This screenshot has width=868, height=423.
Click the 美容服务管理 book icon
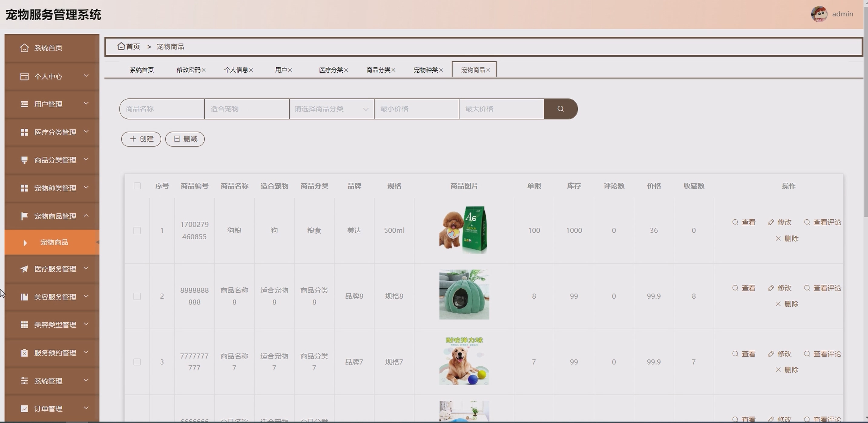point(24,297)
